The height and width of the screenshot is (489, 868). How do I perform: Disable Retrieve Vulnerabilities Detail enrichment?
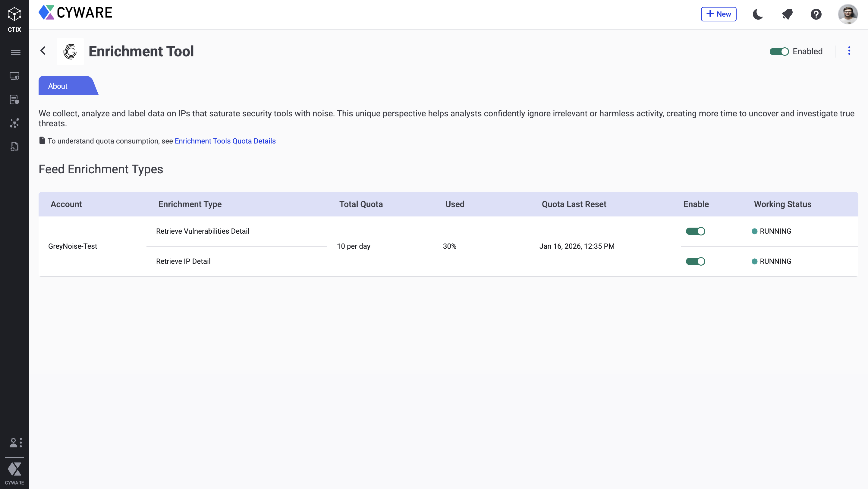click(695, 231)
